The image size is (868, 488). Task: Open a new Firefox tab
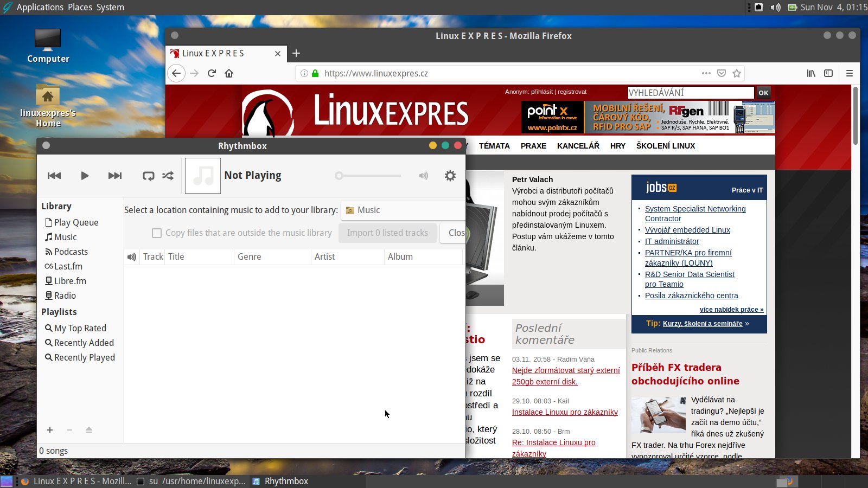[x=296, y=53]
